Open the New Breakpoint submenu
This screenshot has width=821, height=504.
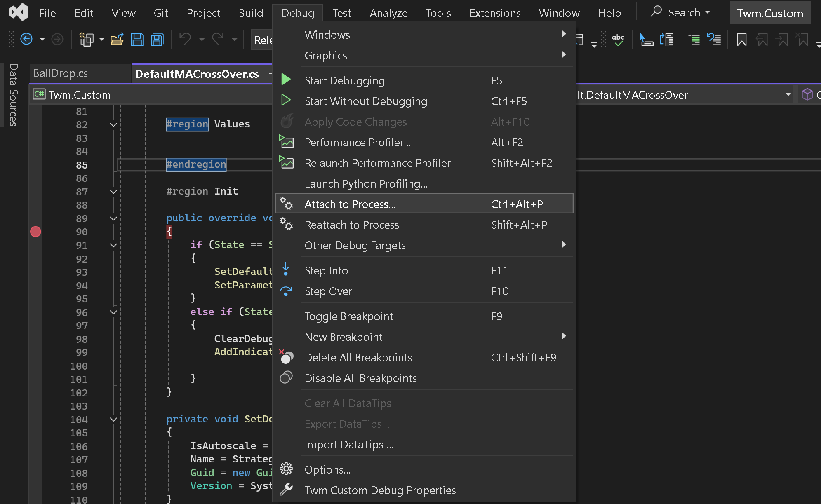point(424,337)
